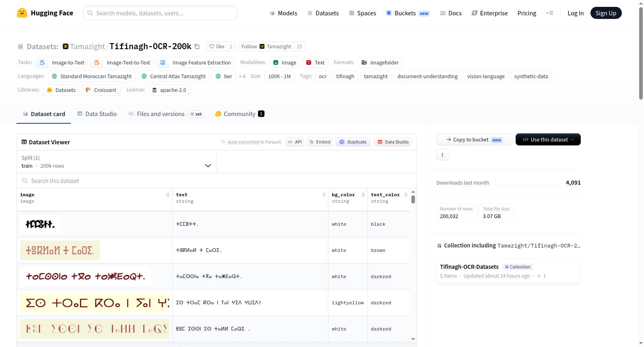Select the Image-Text-to-Text task tag
Viewport: 644px width, 347px height.
coord(122,62)
